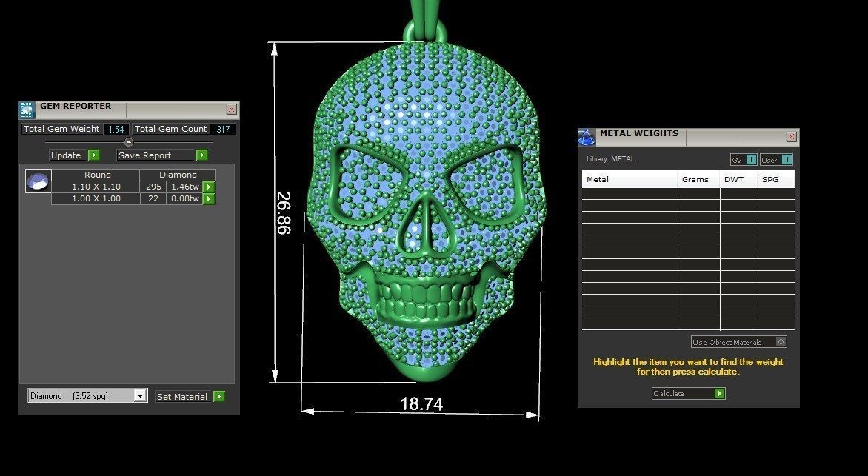Click the Gem Reporter panel icon
This screenshot has width=868, height=476.
(26, 109)
